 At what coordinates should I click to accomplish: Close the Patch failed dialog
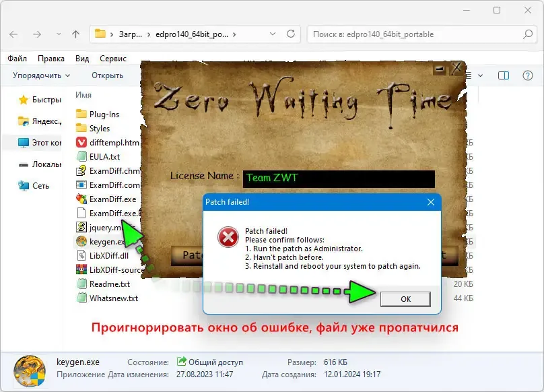(430, 202)
